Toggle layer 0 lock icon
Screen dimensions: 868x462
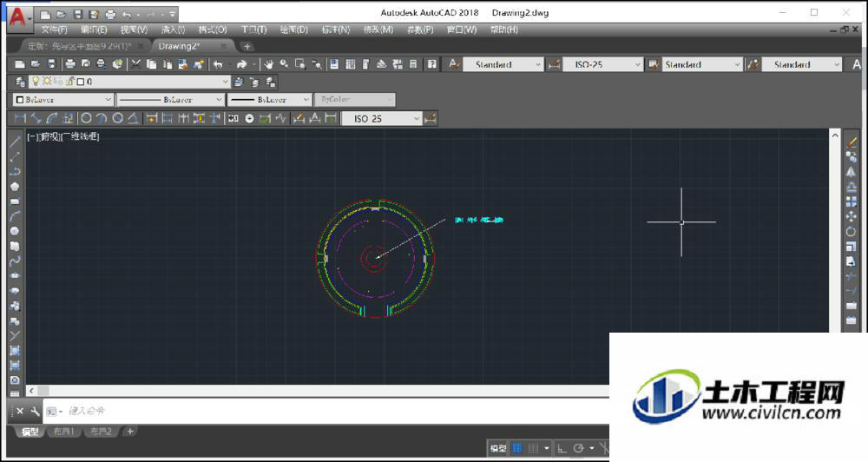(x=70, y=82)
